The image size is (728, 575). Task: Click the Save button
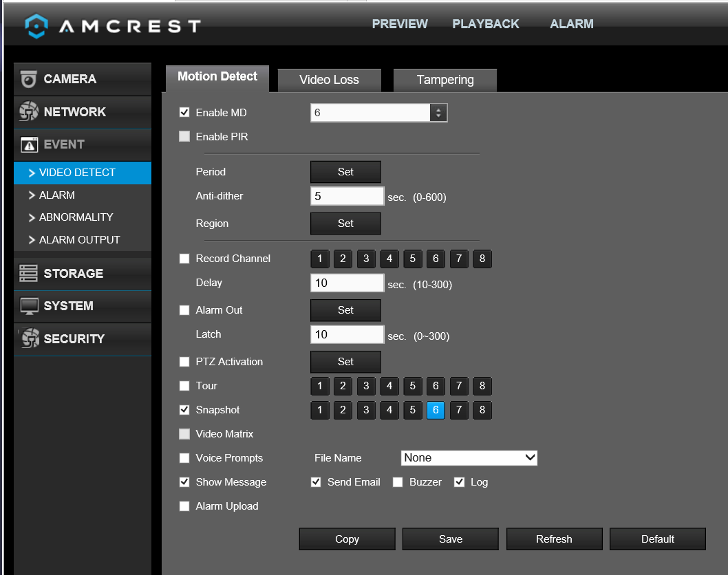click(x=451, y=539)
